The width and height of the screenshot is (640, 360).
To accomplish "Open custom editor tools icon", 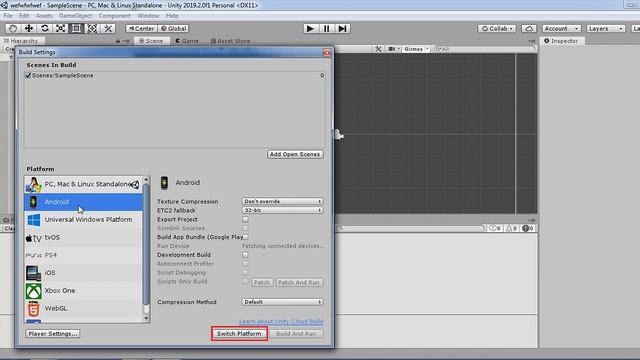I will [x=108, y=28].
